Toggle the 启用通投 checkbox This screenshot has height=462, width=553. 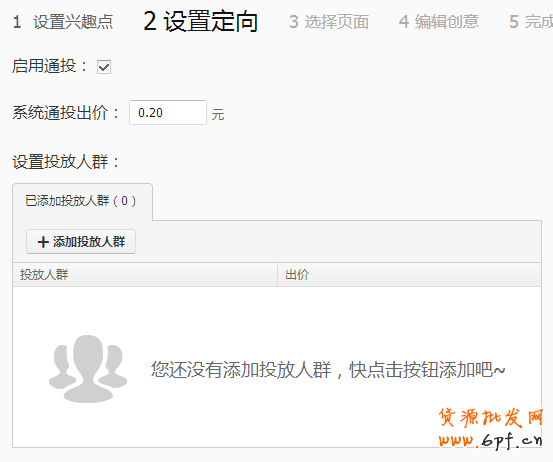pyautogui.click(x=104, y=67)
